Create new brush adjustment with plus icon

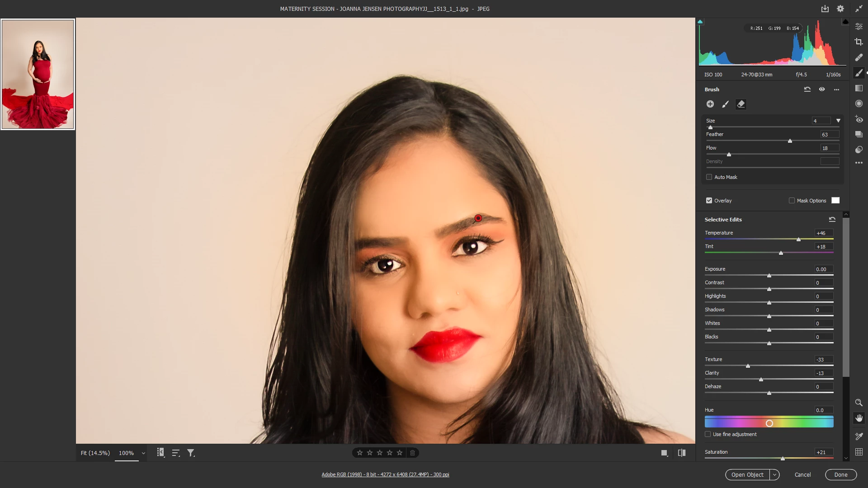click(710, 104)
